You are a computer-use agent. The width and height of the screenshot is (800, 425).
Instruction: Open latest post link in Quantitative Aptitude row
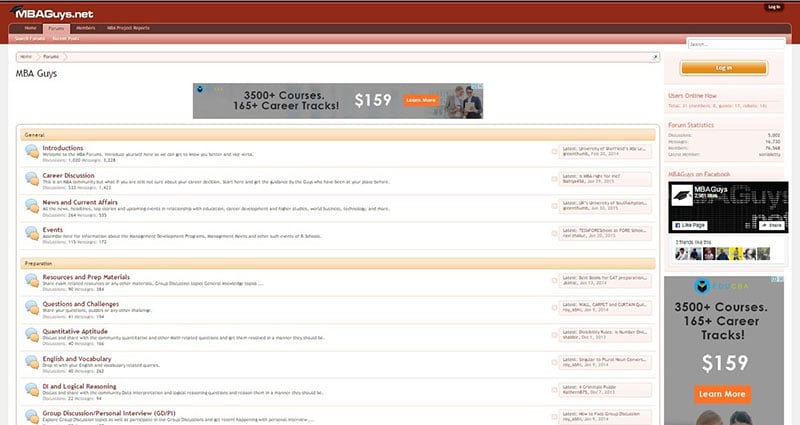tap(612, 332)
